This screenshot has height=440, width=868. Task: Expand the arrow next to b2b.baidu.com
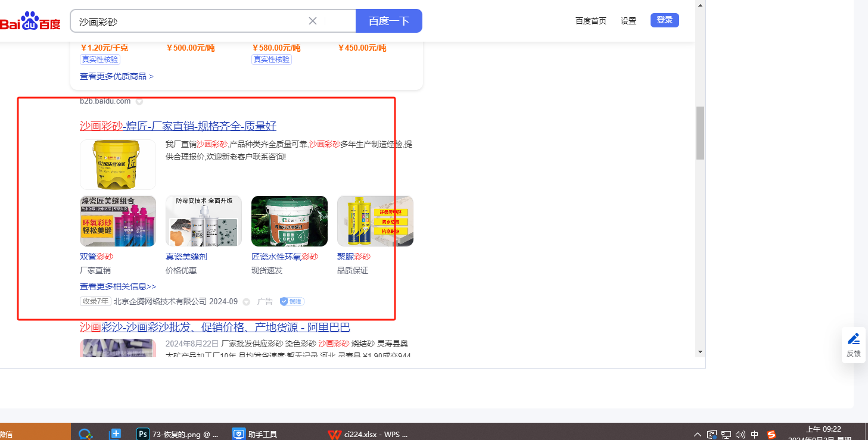point(139,102)
